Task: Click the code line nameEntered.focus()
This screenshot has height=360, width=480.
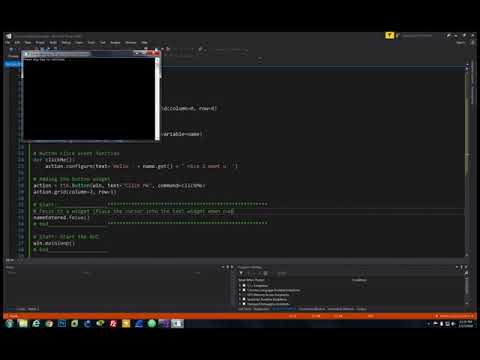Action: tap(62, 218)
